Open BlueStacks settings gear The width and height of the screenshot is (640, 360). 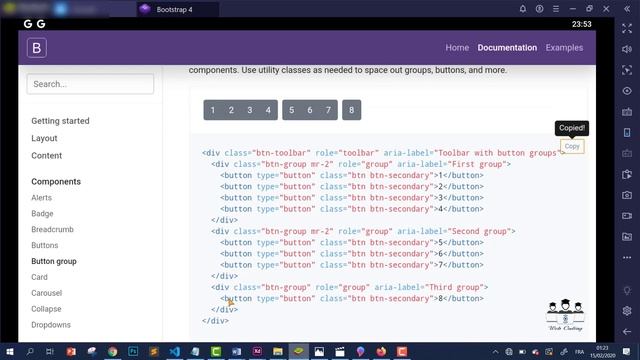coord(627,311)
